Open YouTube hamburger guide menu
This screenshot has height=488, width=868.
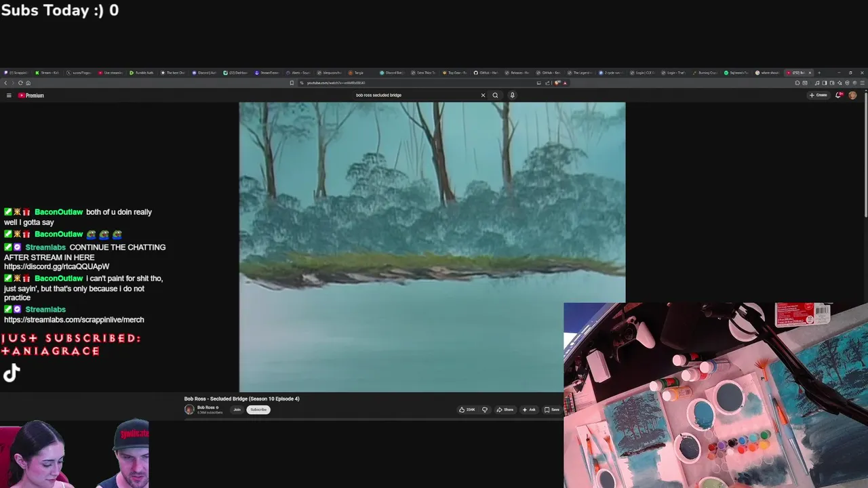click(9, 96)
